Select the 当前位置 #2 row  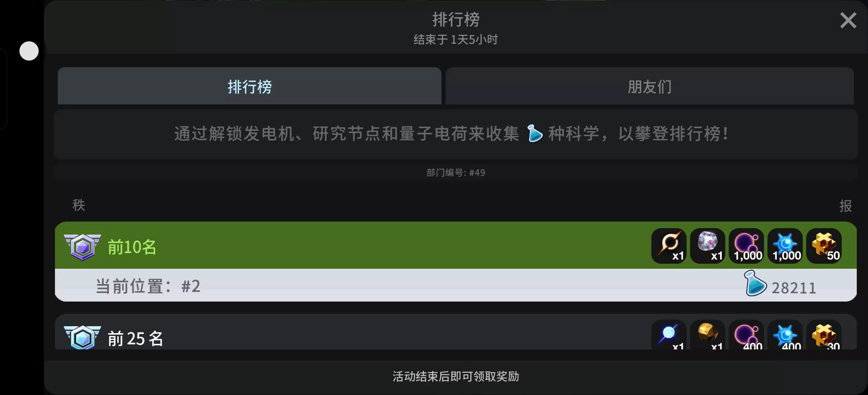point(456,285)
